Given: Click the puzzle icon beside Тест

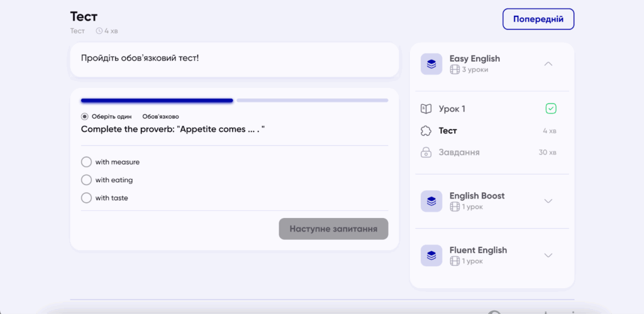Looking at the screenshot, I should [x=426, y=131].
